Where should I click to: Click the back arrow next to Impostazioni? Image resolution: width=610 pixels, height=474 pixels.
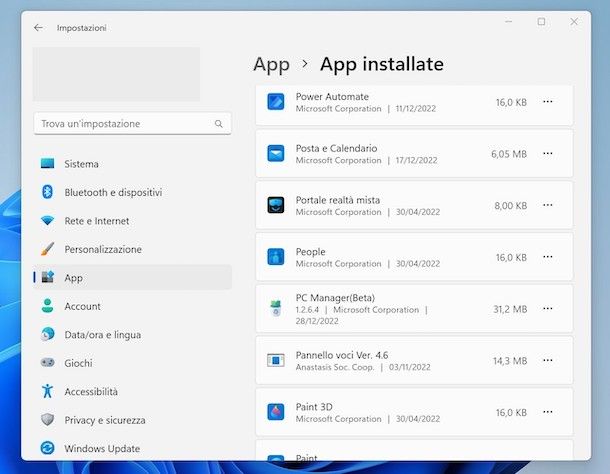38,28
